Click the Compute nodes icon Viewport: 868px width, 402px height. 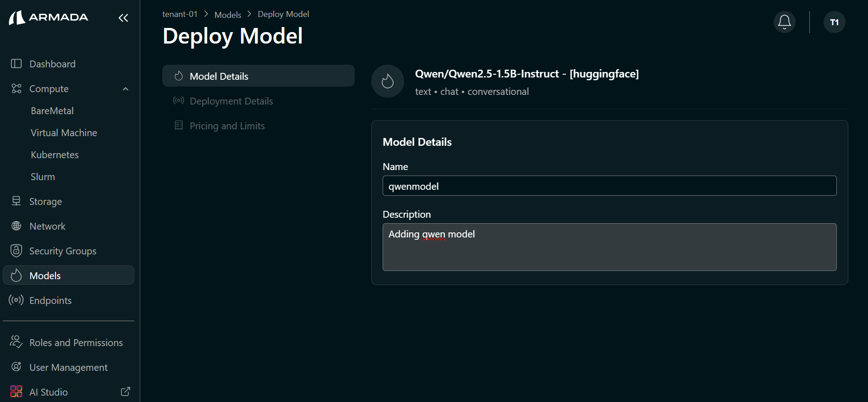coord(16,88)
